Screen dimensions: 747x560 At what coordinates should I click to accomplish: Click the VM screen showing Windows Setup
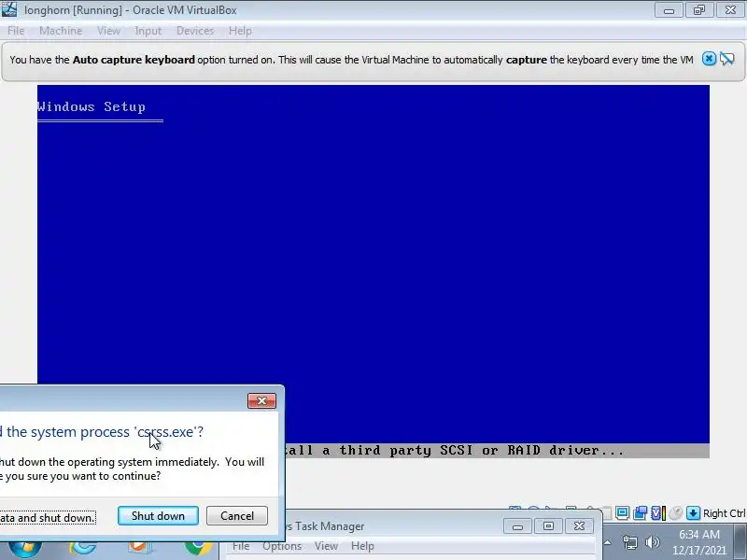(x=373, y=272)
